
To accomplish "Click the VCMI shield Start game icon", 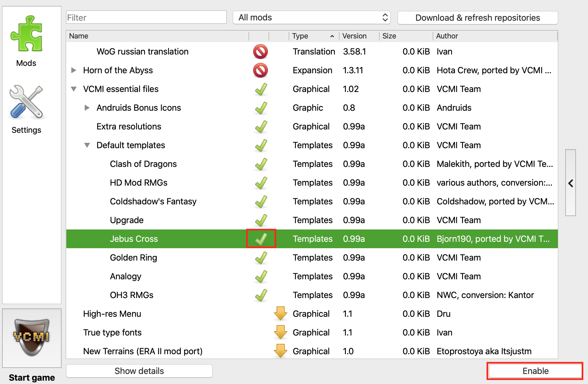I will [32, 337].
